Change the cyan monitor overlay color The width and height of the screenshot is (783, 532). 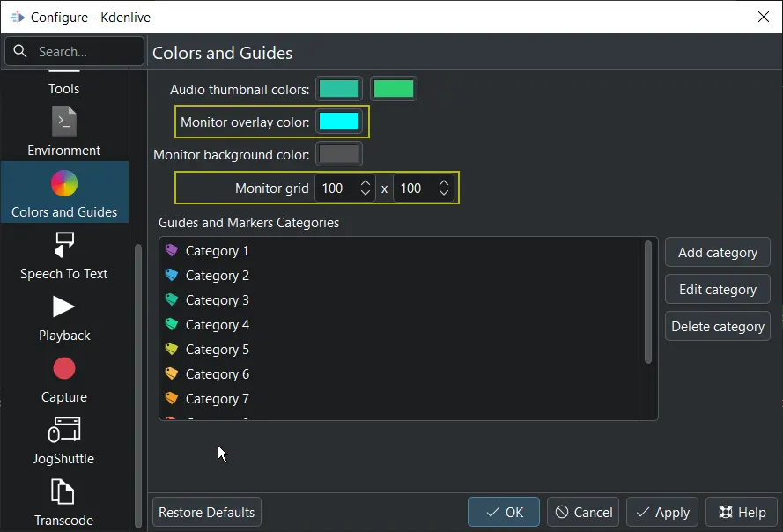[339, 122]
